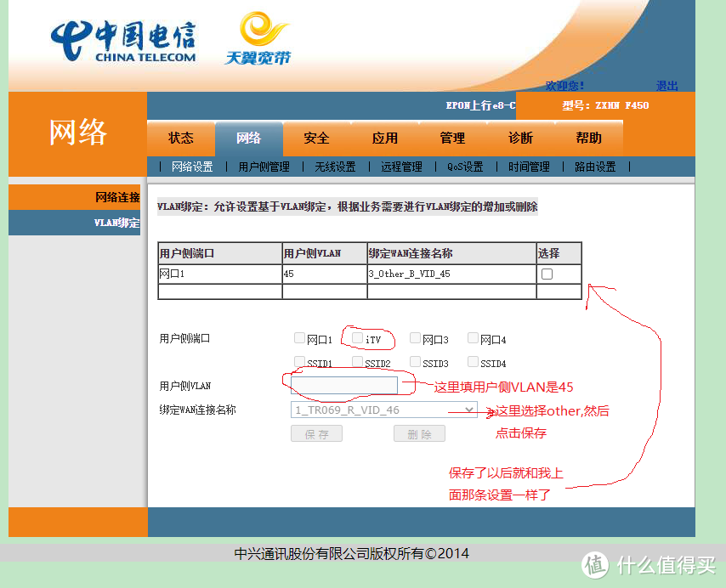Screen dimensions: 726x588
Task: Enable the 网口3 checkbox
Action: 415,338
